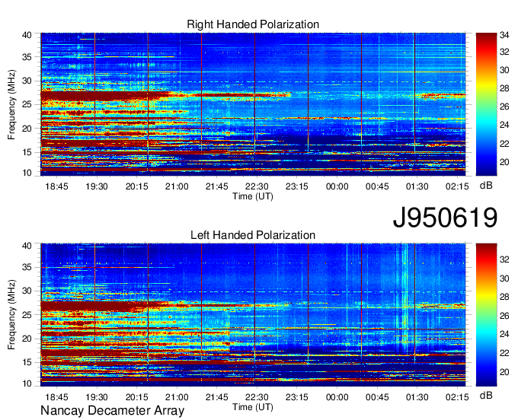Viewport: 518px width, 420px height.
Task: Click the 21:45 time tick on Right Handed plot
Action: point(216,186)
